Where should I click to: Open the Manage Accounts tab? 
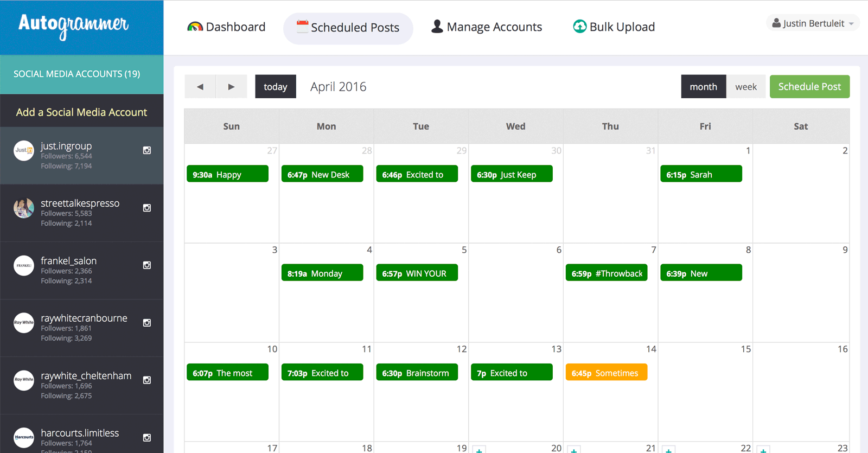click(x=487, y=27)
